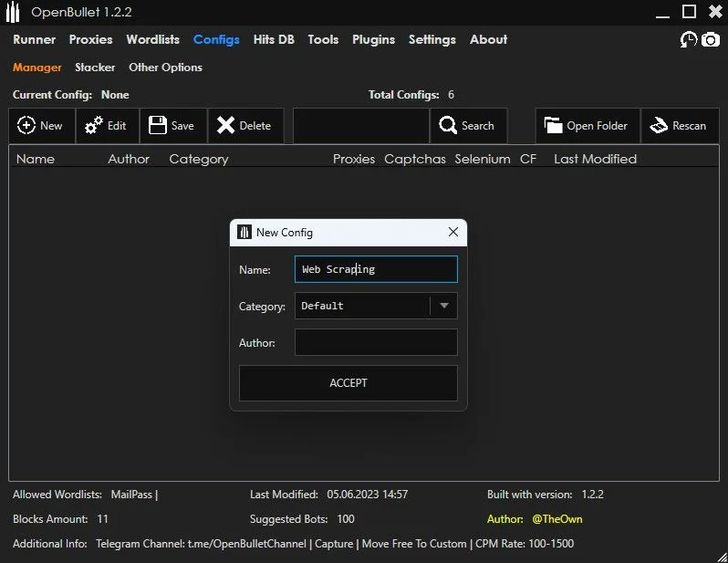Image resolution: width=728 pixels, height=563 pixels.
Task: Click the New Config dialog logo icon
Action: tap(244, 232)
